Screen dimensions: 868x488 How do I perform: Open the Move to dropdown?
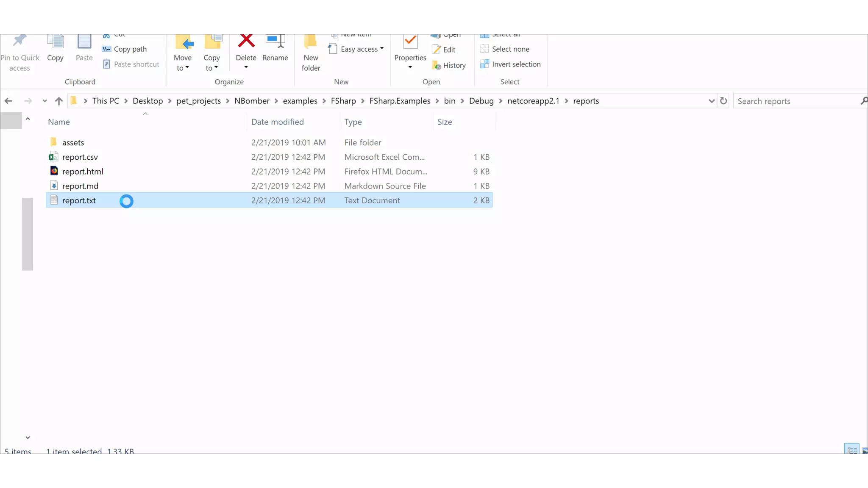(x=183, y=63)
